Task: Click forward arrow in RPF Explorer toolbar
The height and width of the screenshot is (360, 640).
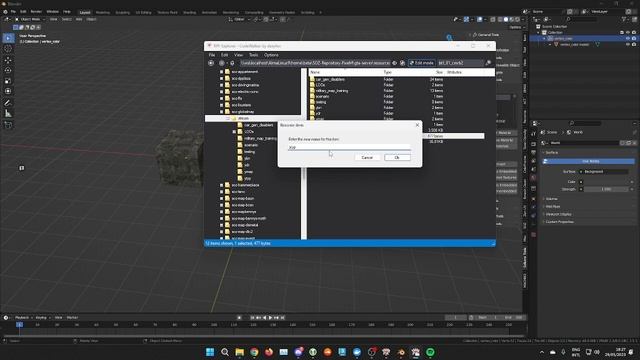Action: [x=222, y=63]
